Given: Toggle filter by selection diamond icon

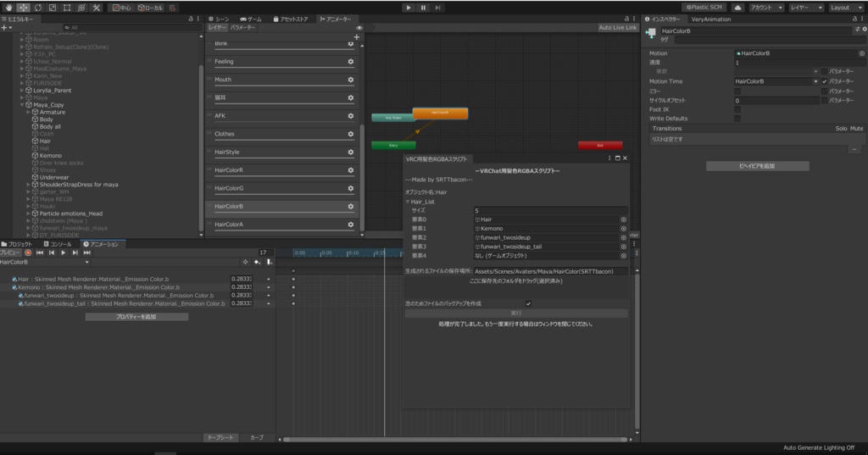Looking at the screenshot, I should (245, 263).
